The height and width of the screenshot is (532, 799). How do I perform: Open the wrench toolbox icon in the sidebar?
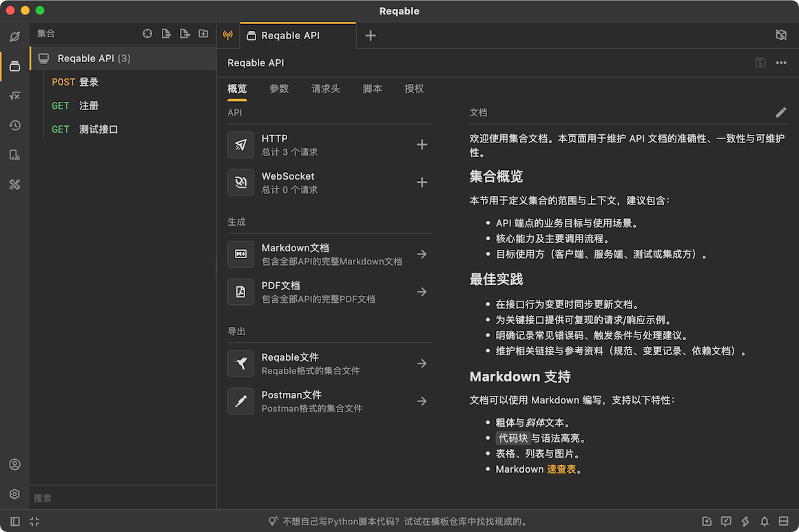click(x=14, y=184)
